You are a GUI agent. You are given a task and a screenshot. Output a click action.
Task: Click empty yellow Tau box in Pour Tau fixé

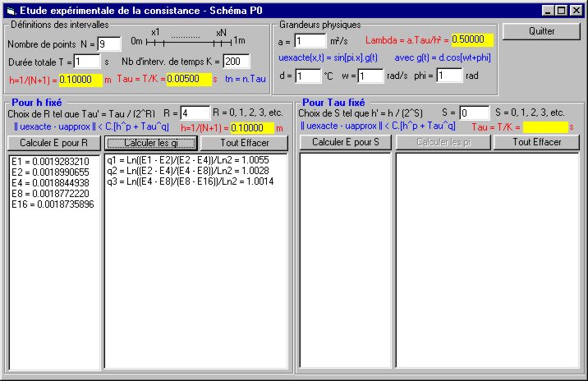[x=545, y=127]
